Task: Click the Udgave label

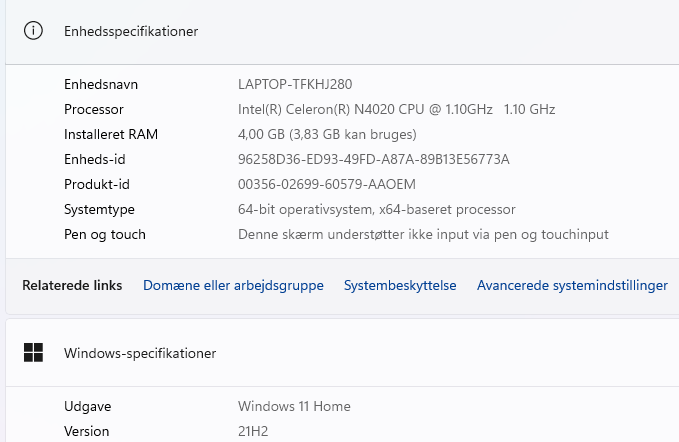Action: pyautogui.click(x=87, y=406)
